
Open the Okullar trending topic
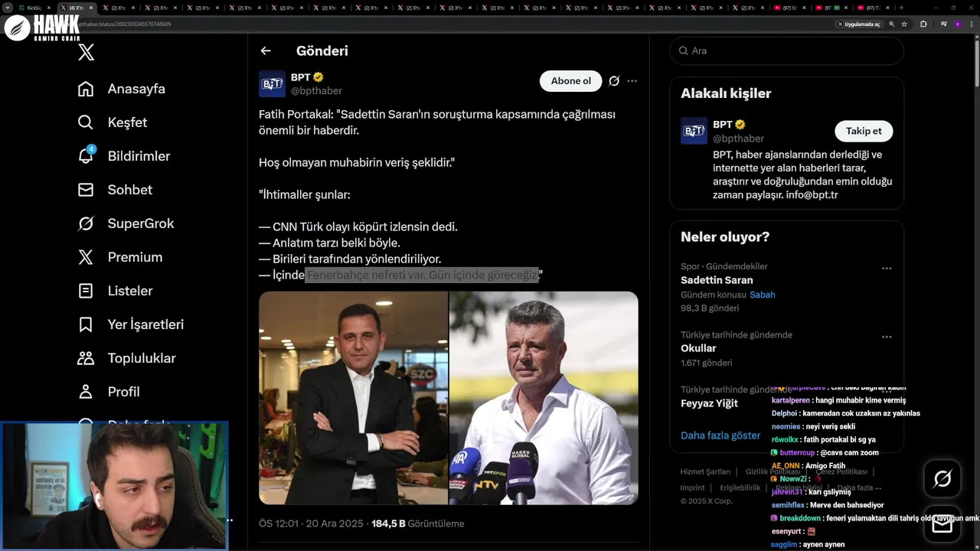click(x=698, y=348)
